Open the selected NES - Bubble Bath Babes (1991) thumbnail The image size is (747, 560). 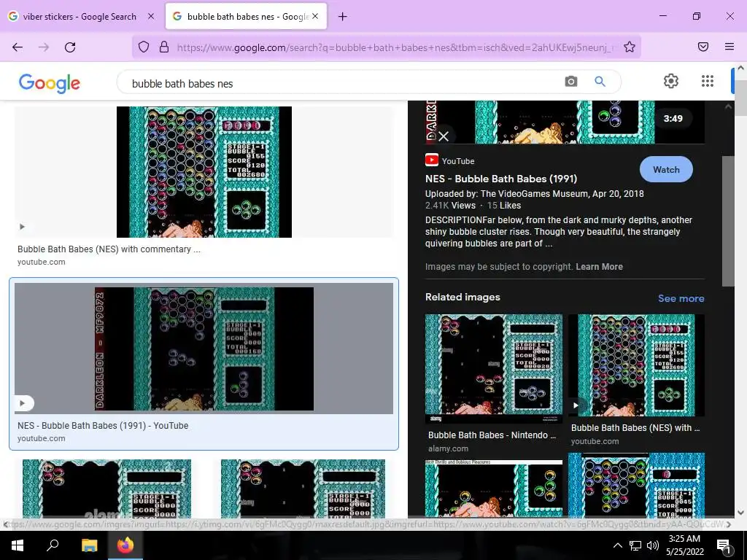[x=204, y=349]
